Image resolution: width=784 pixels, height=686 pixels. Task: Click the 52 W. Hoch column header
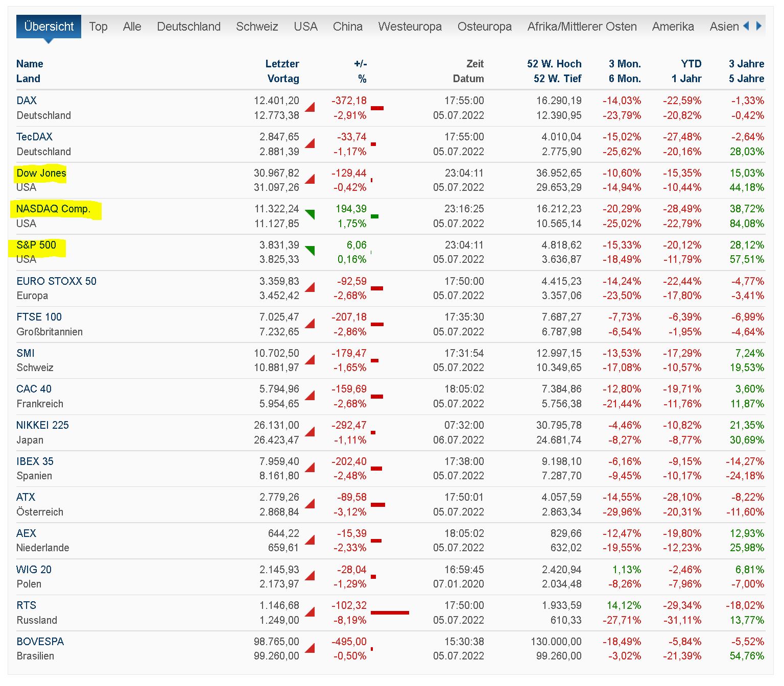(x=554, y=64)
